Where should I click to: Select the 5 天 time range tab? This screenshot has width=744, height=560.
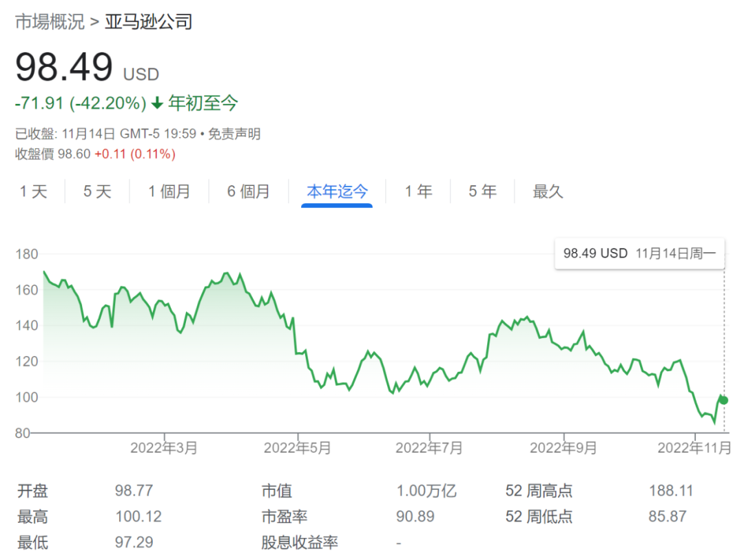[x=97, y=191]
